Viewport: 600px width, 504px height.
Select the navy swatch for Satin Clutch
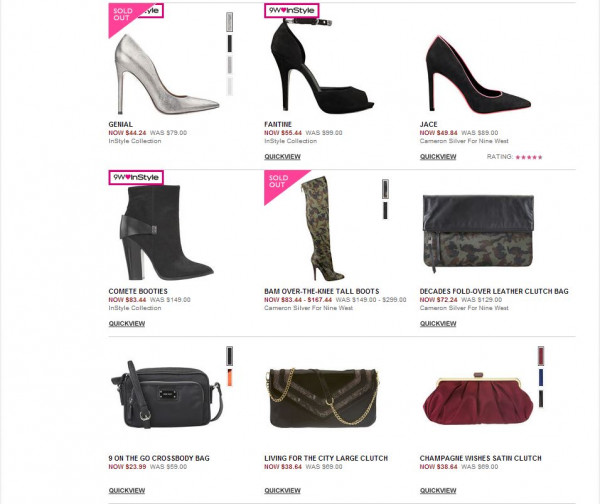point(541,377)
